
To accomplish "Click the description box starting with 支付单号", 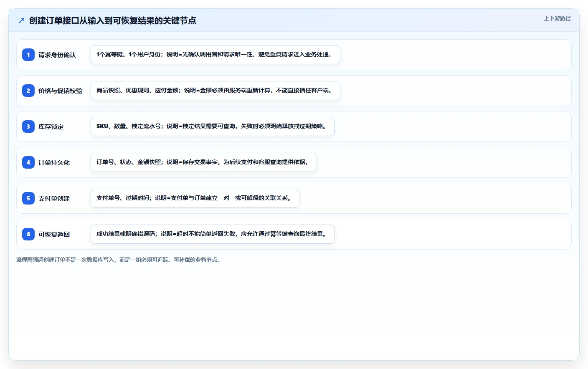I will [x=195, y=198].
